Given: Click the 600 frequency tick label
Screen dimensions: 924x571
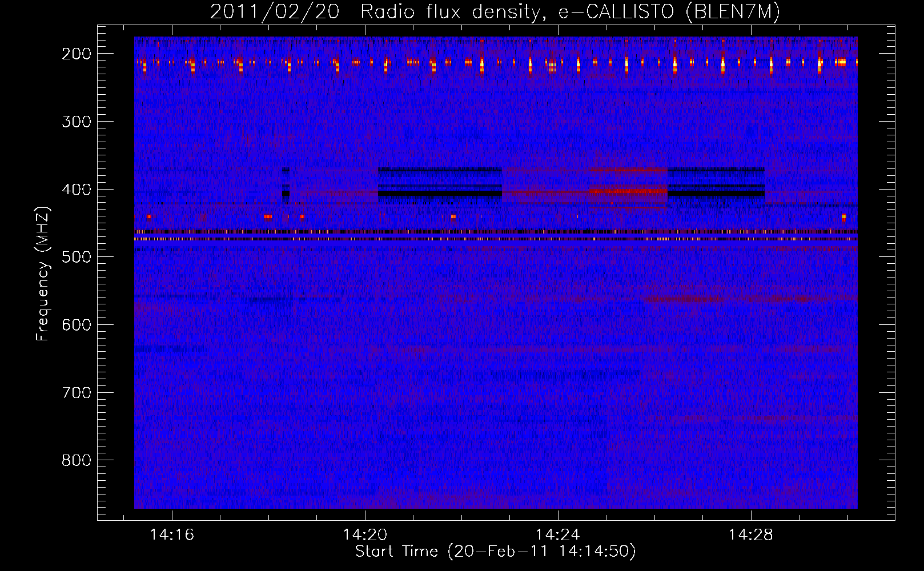Looking at the screenshot, I should [x=77, y=325].
